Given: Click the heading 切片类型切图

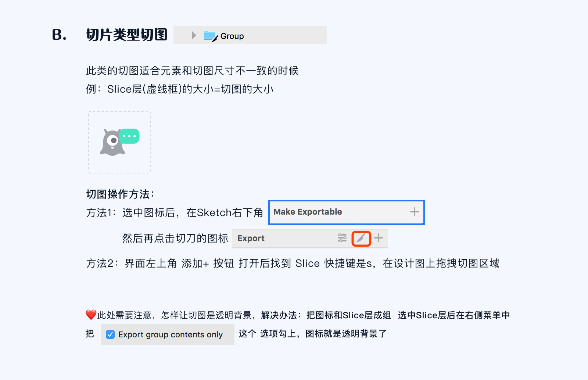Looking at the screenshot, I should (x=126, y=35).
